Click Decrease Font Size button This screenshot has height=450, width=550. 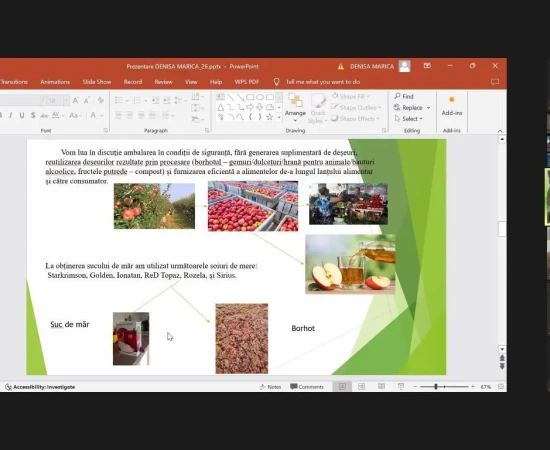(x=87, y=101)
